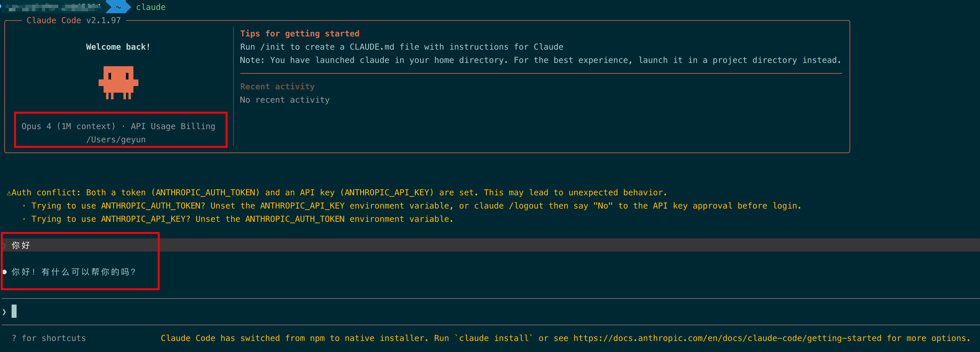The width and height of the screenshot is (980, 352).
Task: Click the home directory launch note line
Action: point(541,60)
